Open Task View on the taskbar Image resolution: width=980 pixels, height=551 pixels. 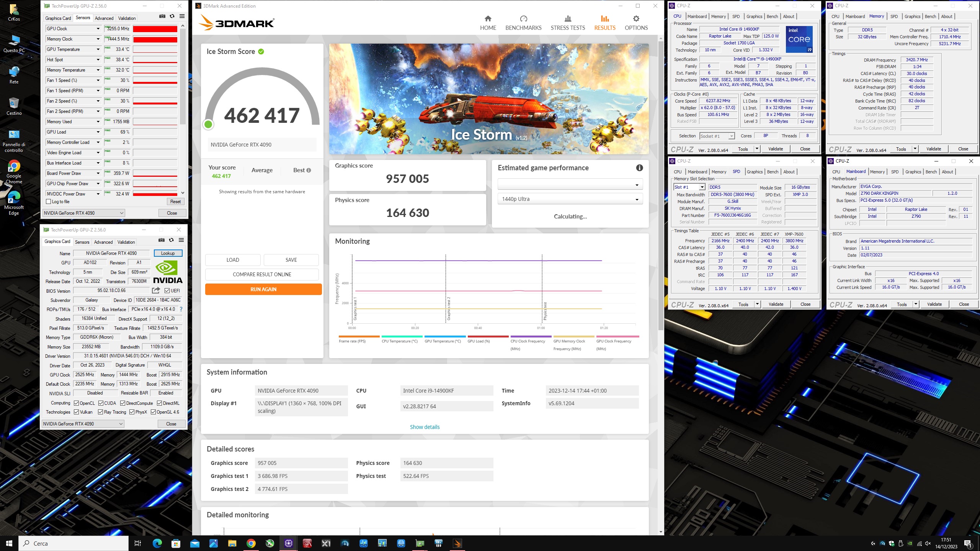[x=138, y=543]
